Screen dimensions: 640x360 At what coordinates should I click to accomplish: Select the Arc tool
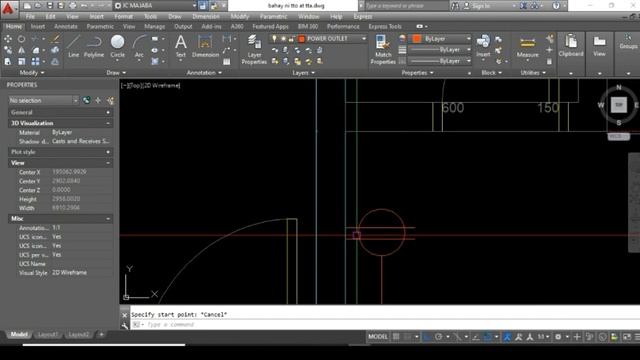point(139,46)
